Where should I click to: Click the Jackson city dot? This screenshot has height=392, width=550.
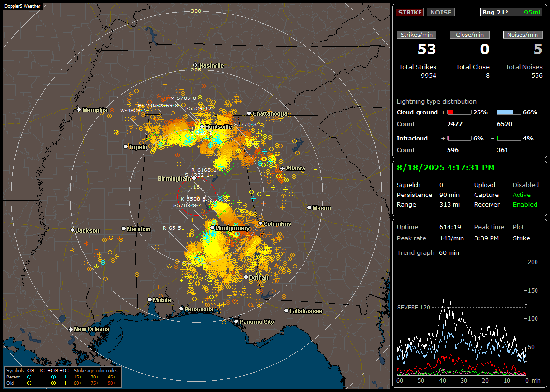tap(72, 230)
